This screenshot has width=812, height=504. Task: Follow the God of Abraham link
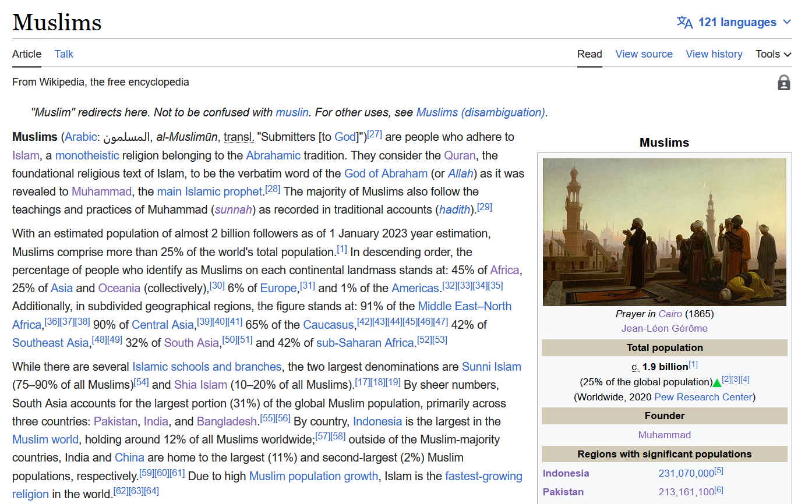pyautogui.click(x=386, y=173)
